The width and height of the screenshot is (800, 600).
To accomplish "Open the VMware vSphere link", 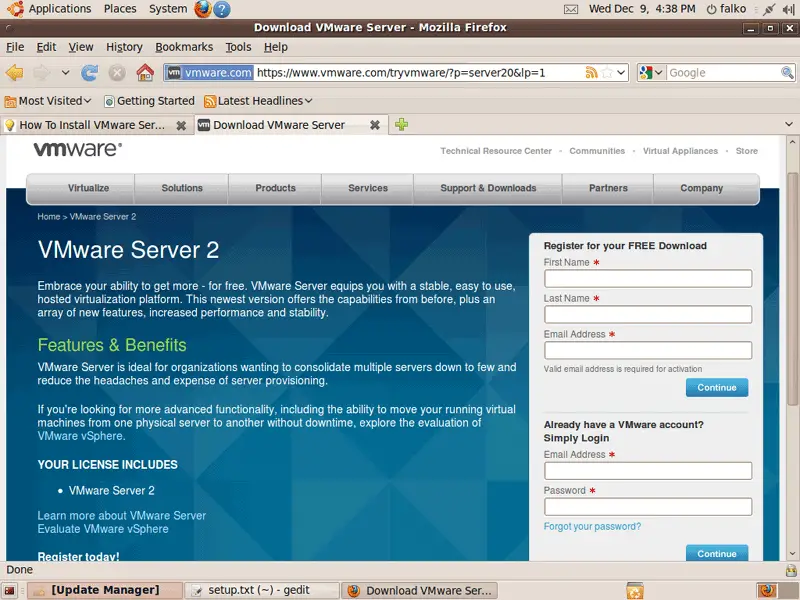I will coord(80,436).
